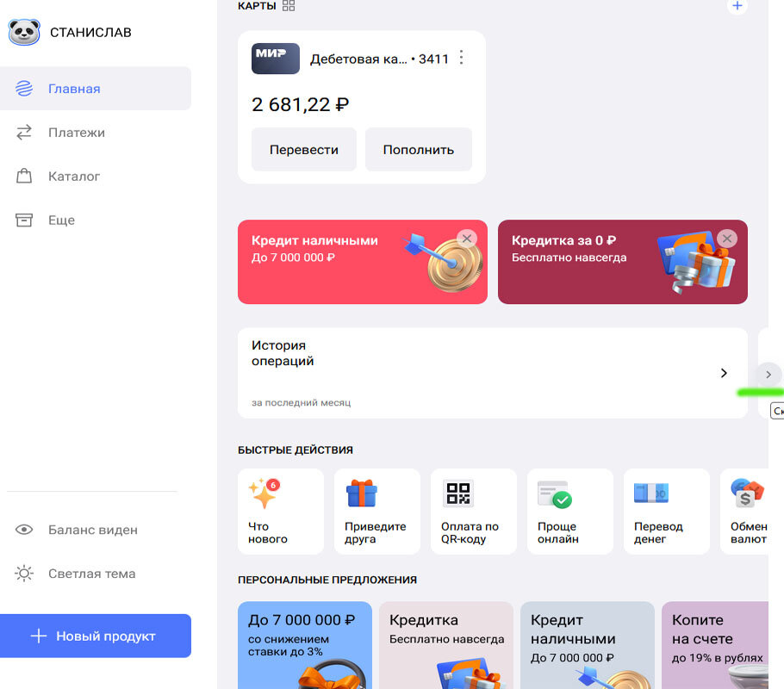Toggle the Светлая тема theme switch
Viewport: 784px width, 689px height.
coord(75,574)
